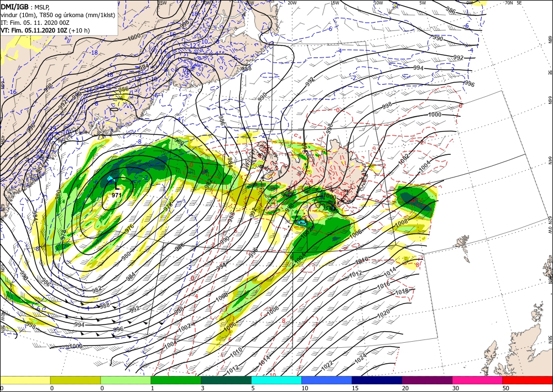Click the legend value 5

coord(253,388)
